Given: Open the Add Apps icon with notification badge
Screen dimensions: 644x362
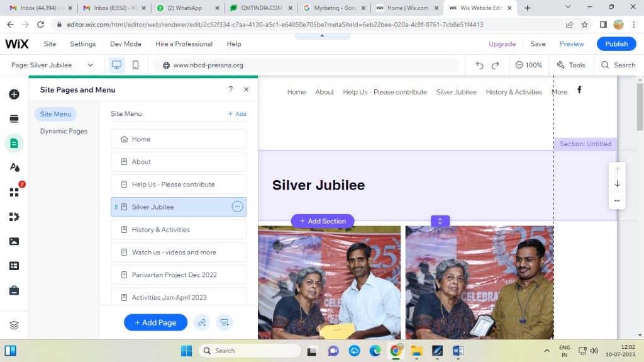Looking at the screenshot, I should point(14,192).
